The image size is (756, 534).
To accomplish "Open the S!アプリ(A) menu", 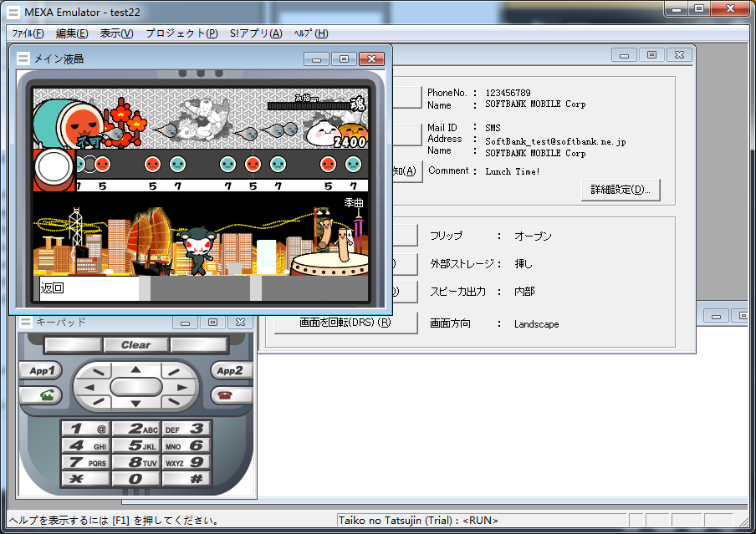I will tap(256, 33).
